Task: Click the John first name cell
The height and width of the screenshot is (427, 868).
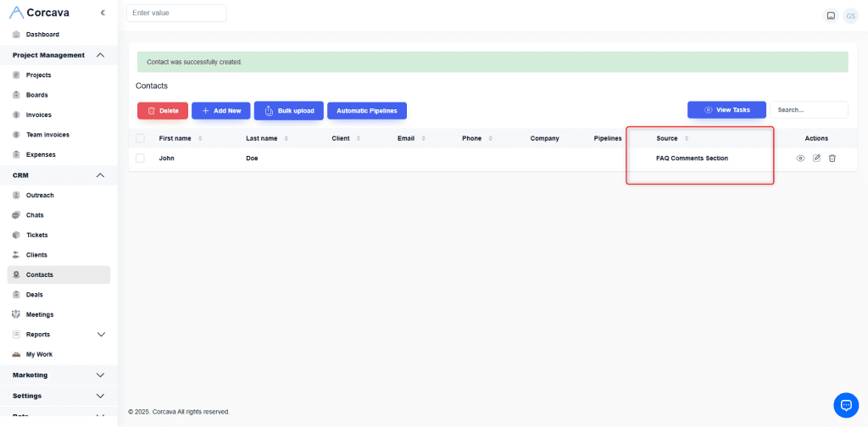Action: [167, 158]
